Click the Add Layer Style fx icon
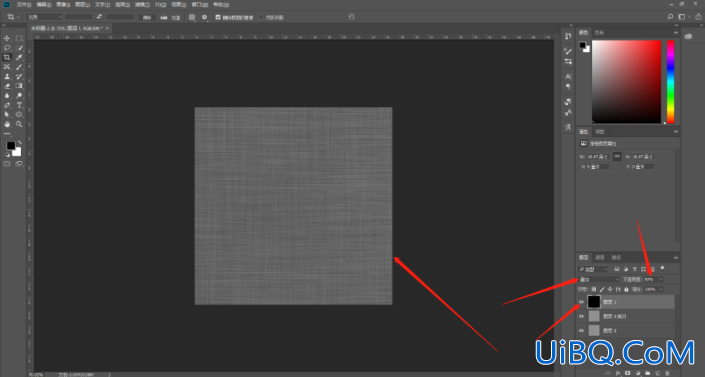 coord(619,373)
